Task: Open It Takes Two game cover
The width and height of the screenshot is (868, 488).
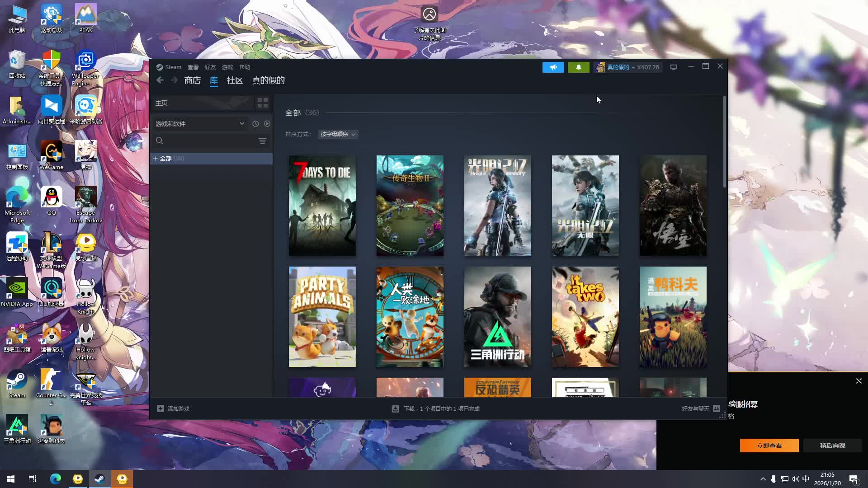Action: (585, 316)
